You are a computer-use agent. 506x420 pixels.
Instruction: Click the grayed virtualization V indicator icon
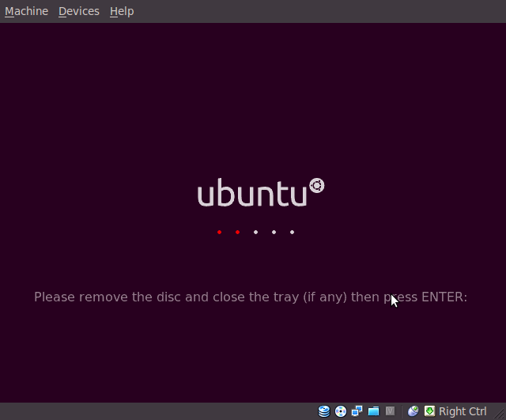(390, 411)
